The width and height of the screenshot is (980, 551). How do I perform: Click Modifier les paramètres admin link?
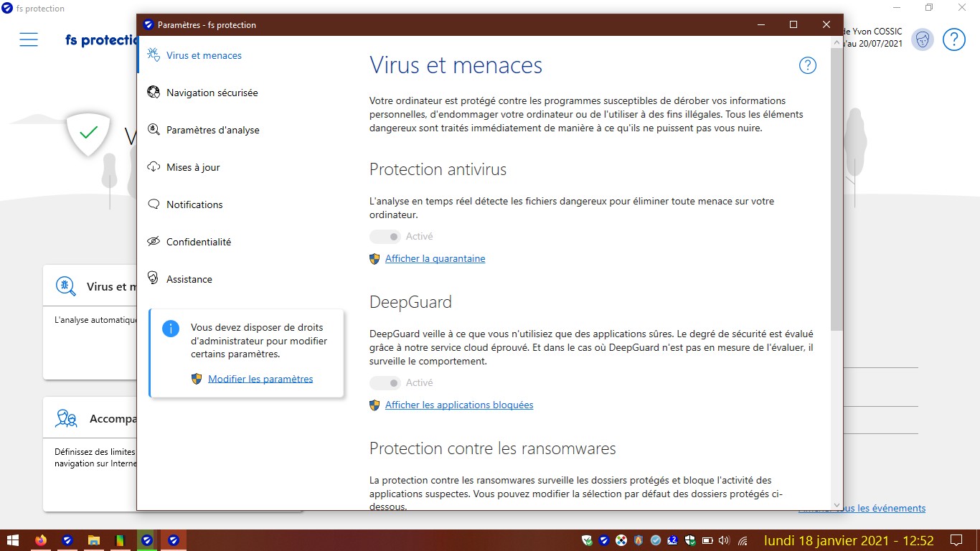coord(260,379)
